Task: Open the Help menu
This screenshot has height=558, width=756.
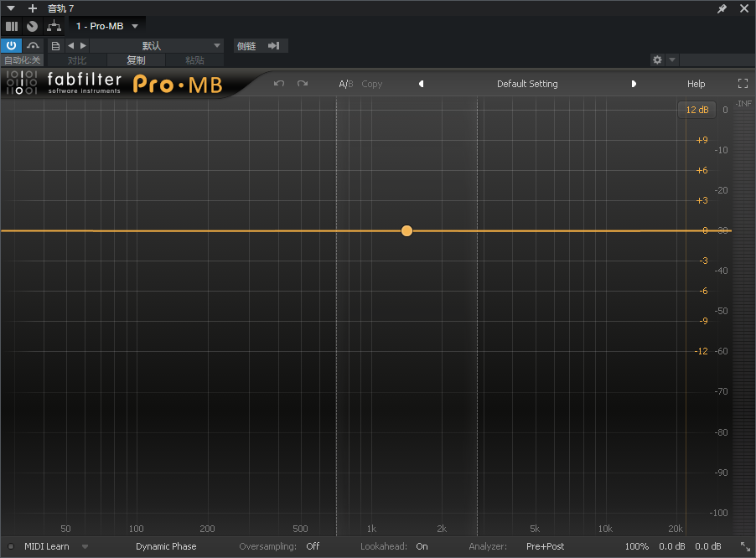Action: (696, 84)
